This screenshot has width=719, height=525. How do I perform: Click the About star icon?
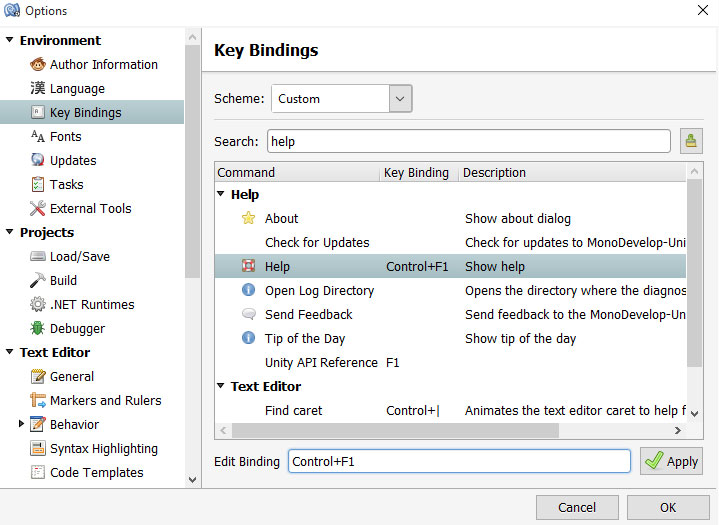click(x=249, y=218)
